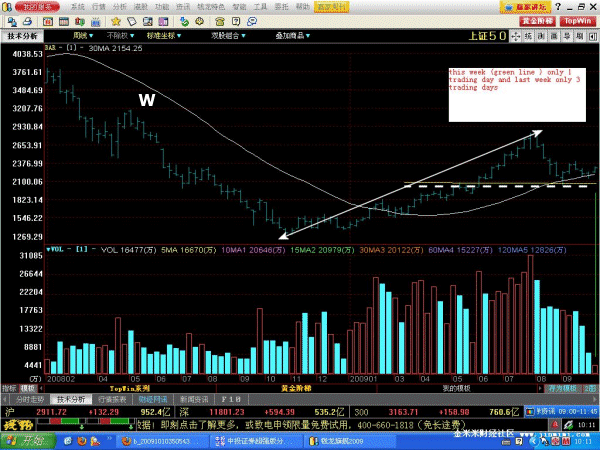Switch to the F10 tab
600x450 pixels.
231,399
